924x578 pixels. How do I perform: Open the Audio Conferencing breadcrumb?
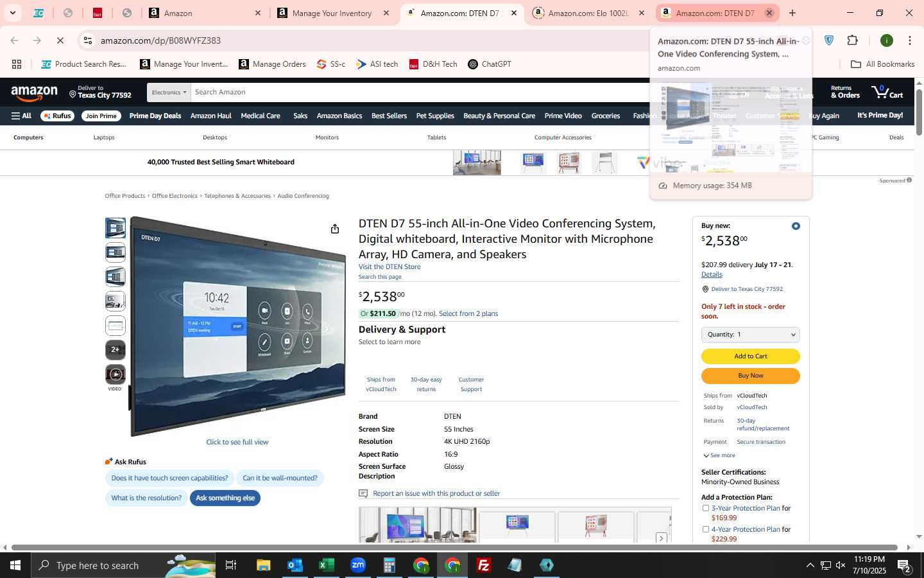tap(303, 196)
